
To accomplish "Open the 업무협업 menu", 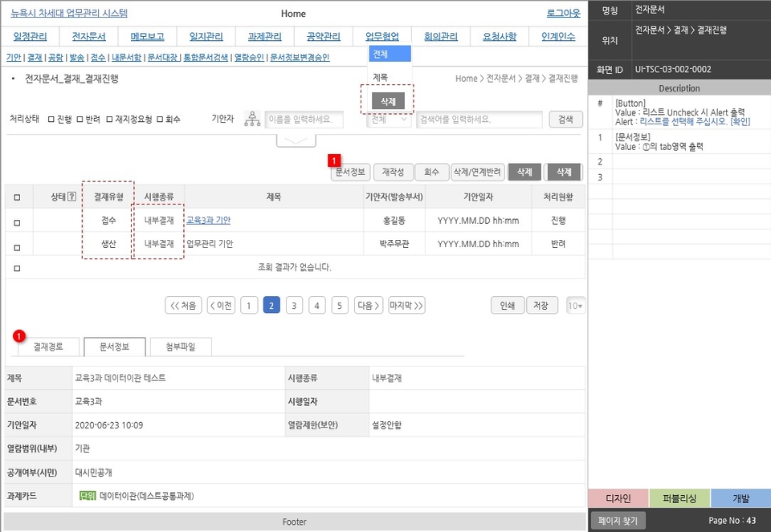I will [x=383, y=35].
